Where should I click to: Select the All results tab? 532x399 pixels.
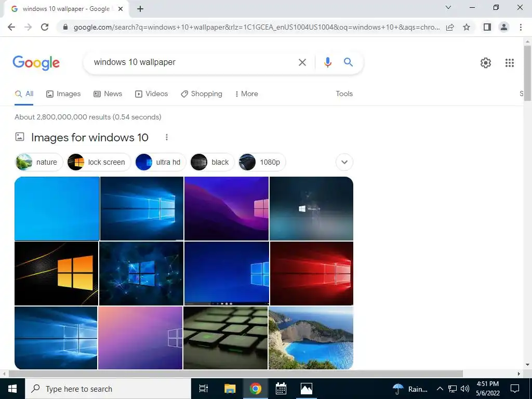pyautogui.click(x=24, y=94)
